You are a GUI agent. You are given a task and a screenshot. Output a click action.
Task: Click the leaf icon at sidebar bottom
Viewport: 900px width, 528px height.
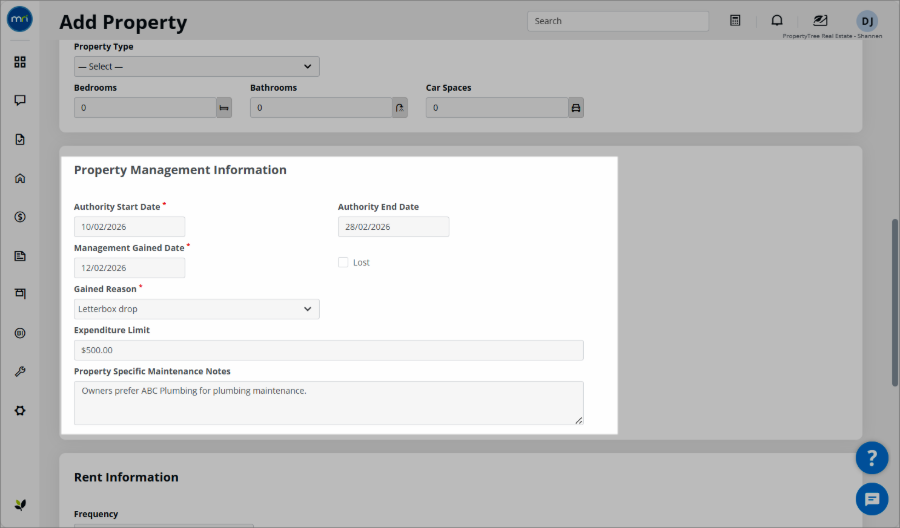click(20, 505)
